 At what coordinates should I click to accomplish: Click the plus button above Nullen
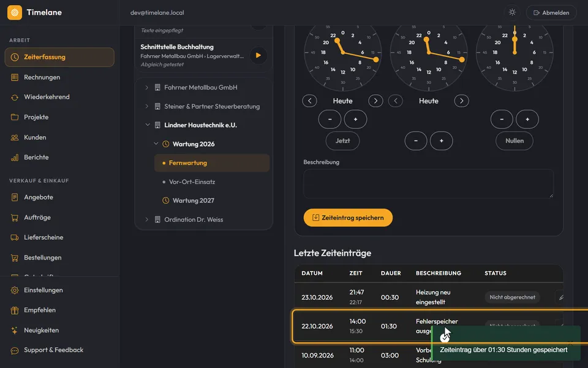[x=527, y=120]
